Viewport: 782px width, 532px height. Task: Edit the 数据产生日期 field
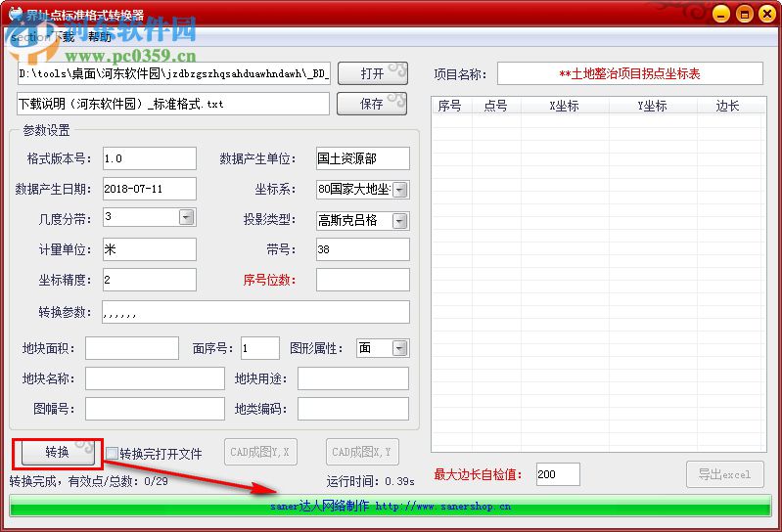(x=150, y=189)
